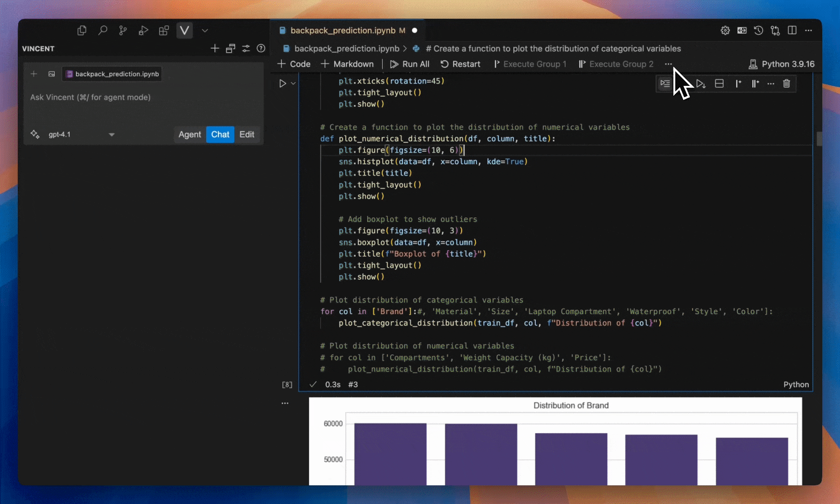Image resolution: width=840 pixels, height=504 pixels.
Task: Run All notebook cells
Action: point(410,64)
